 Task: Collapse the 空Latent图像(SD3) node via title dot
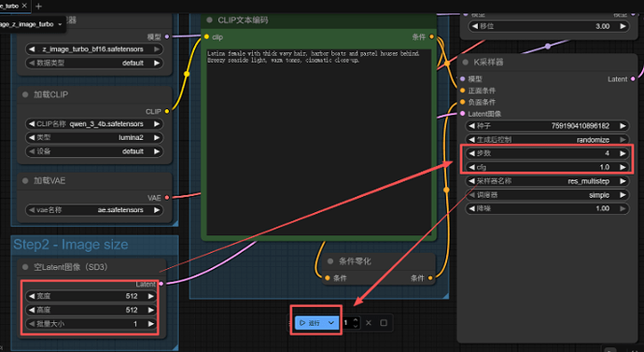point(25,267)
